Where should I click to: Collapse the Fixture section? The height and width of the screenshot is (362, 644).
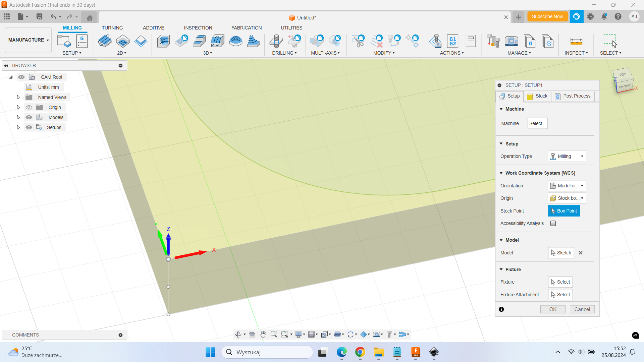[501, 269]
